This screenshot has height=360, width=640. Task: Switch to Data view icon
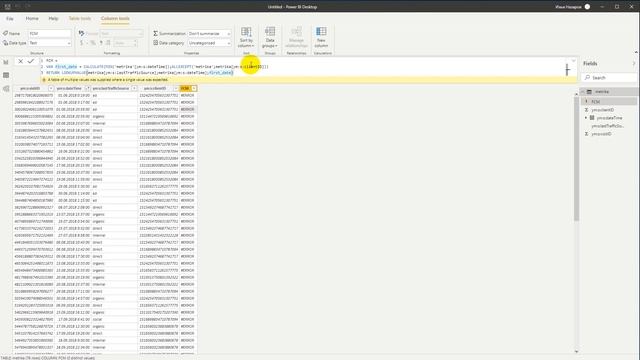(x=6, y=76)
